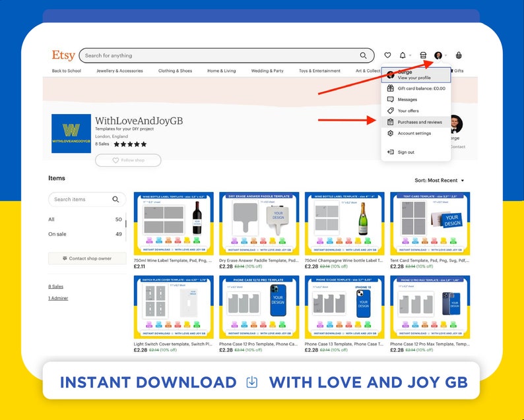Click the search items magnifier icon
Screen dimensions: 524x420
115,199
